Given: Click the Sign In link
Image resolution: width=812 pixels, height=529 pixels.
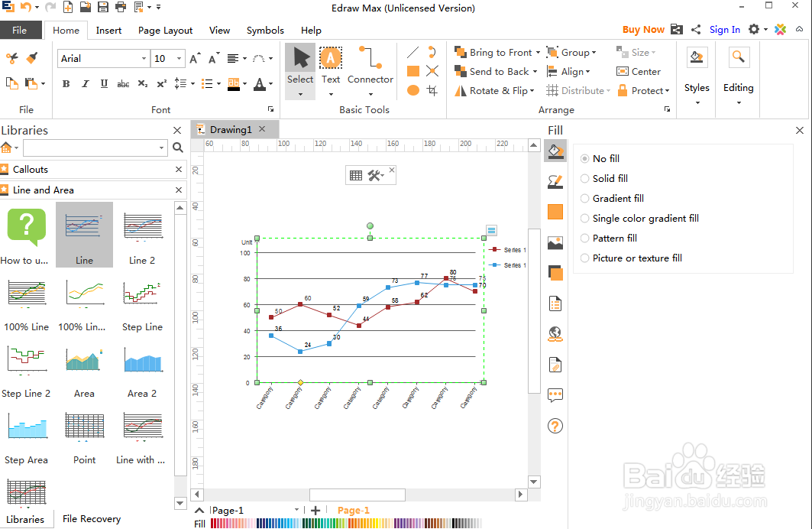Looking at the screenshot, I should pyautogui.click(x=724, y=30).
